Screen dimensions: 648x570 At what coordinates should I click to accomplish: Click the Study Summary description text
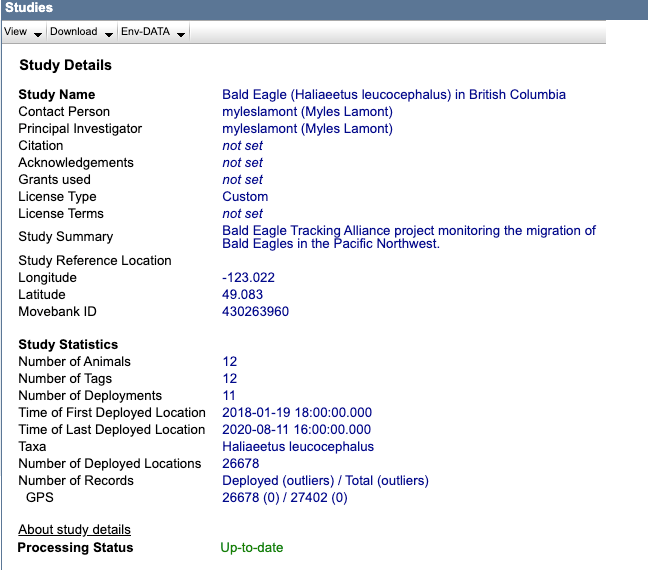coord(408,237)
